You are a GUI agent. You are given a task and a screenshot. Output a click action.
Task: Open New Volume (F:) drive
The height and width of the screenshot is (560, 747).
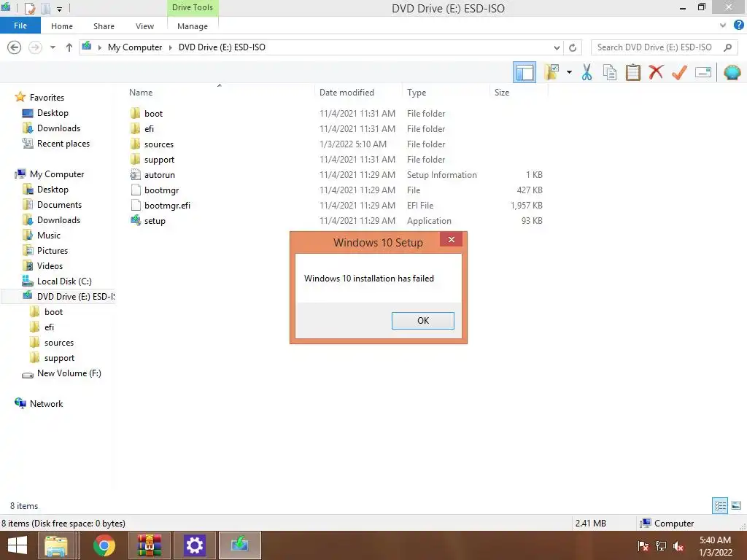click(x=69, y=373)
